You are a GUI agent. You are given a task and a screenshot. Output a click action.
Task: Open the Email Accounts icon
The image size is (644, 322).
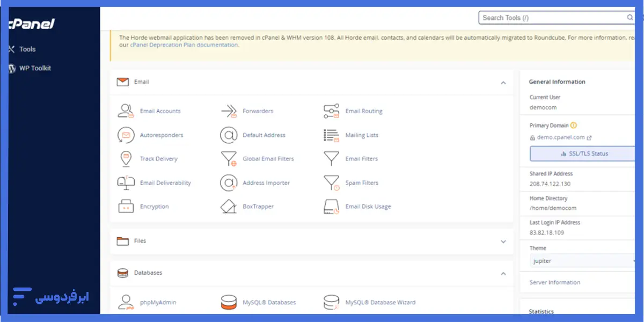click(126, 111)
